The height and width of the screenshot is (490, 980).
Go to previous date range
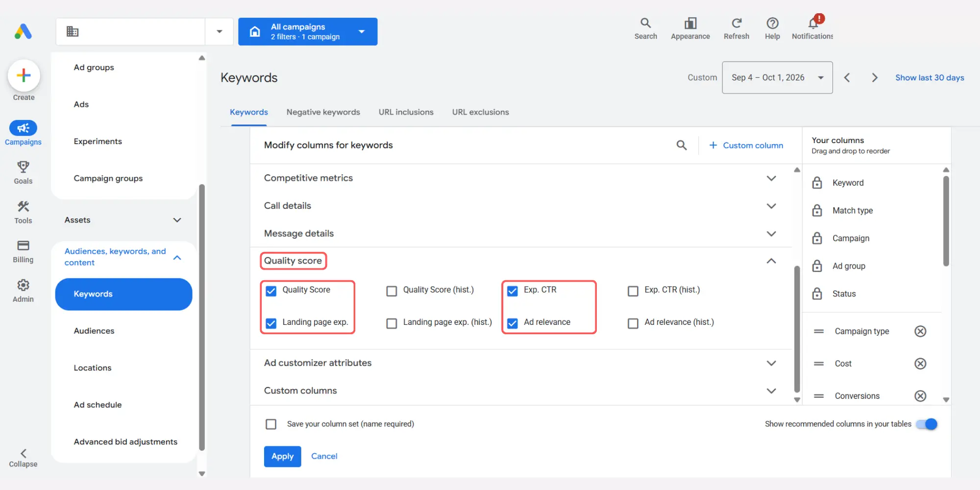coord(847,77)
